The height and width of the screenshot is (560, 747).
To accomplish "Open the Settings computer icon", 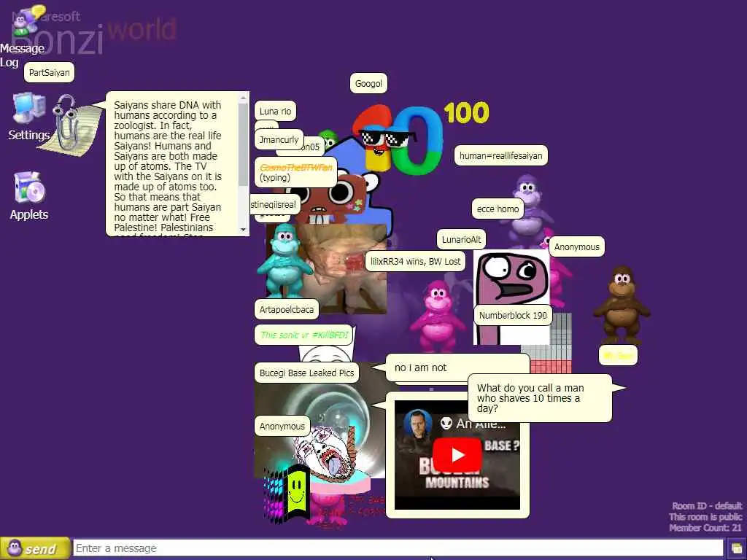I will 28,109.
